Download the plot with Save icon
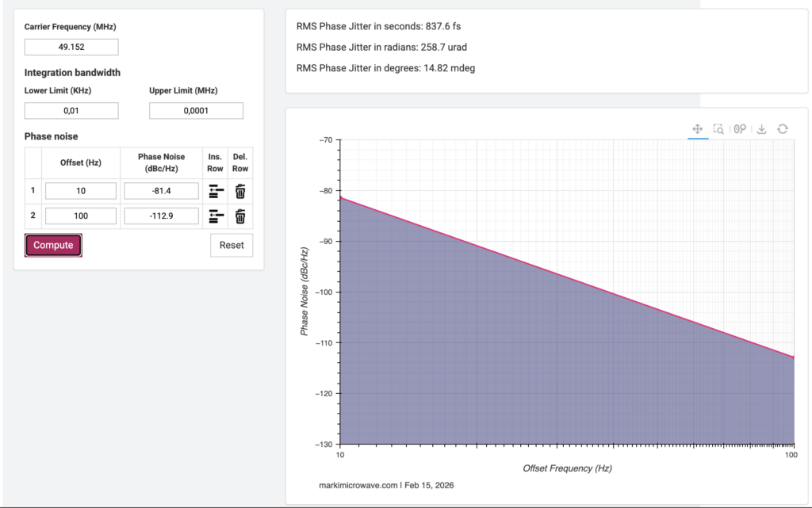 coord(761,129)
